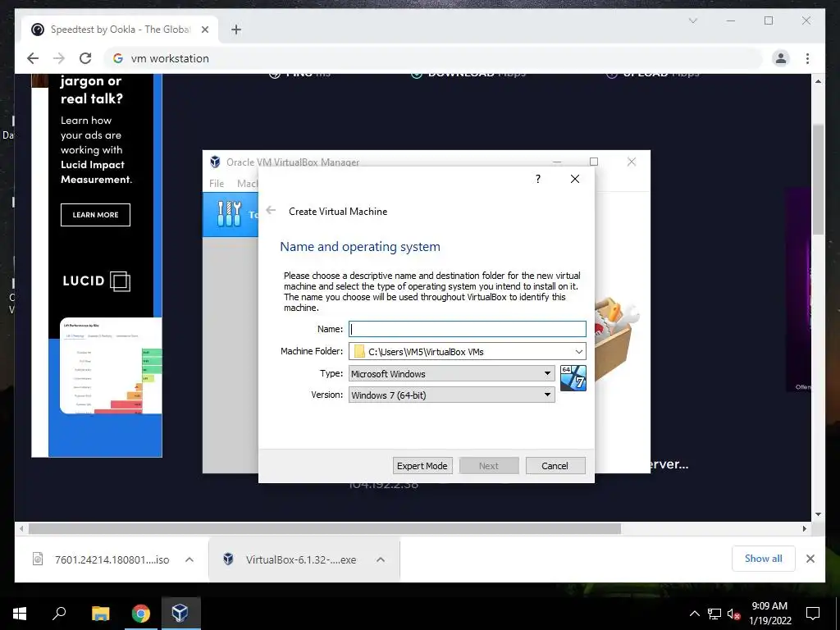Maximize the VirtualBox Manager window
The width and height of the screenshot is (840, 630).
594,162
